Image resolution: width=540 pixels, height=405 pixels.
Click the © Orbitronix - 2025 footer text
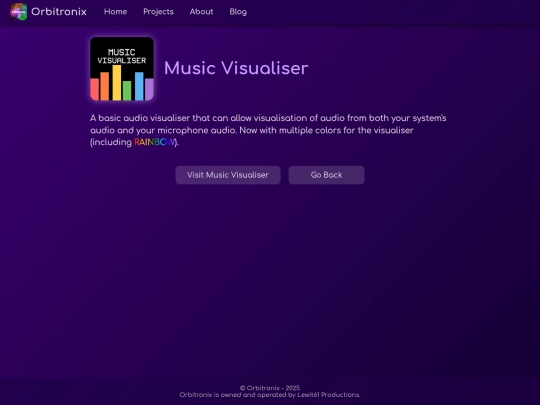click(270, 388)
